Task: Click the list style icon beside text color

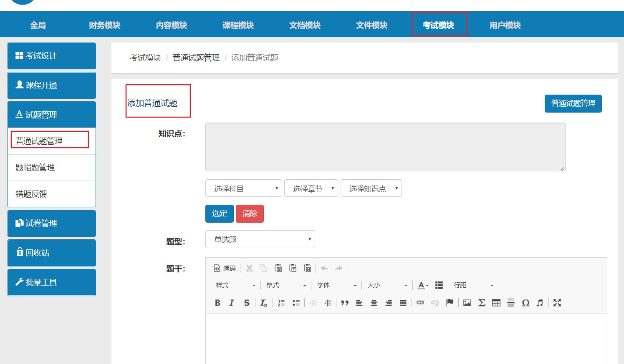Action: coord(439,285)
